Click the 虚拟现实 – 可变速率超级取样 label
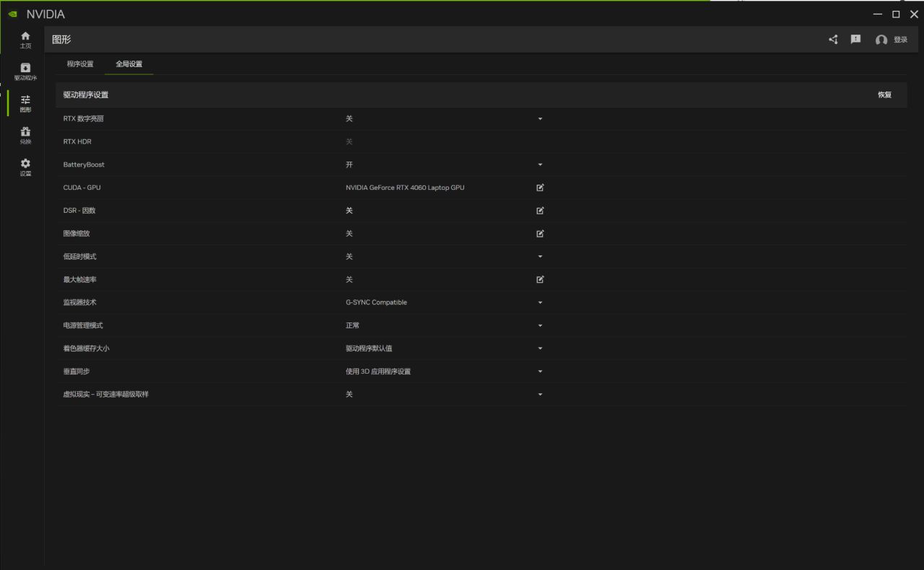Image resolution: width=924 pixels, height=570 pixels. pyautogui.click(x=105, y=395)
